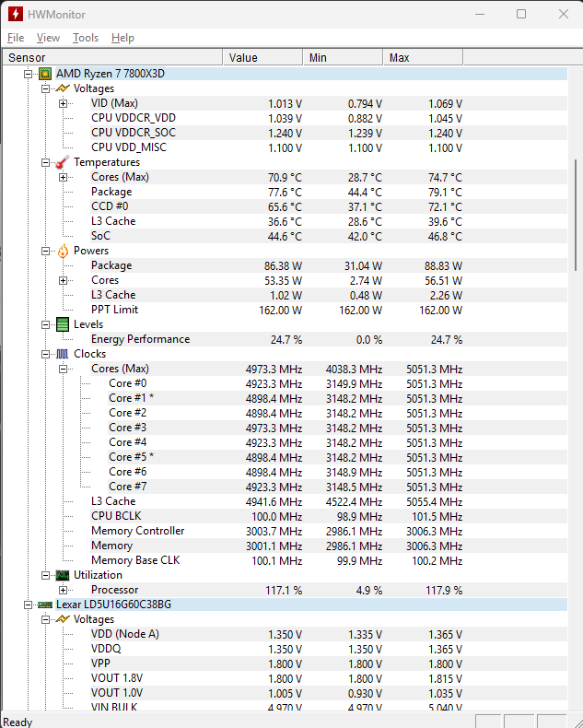The height and width of the screenshot is (728, 583).
Task: Click the Lexar memory module icon
Action: point(45,605)
